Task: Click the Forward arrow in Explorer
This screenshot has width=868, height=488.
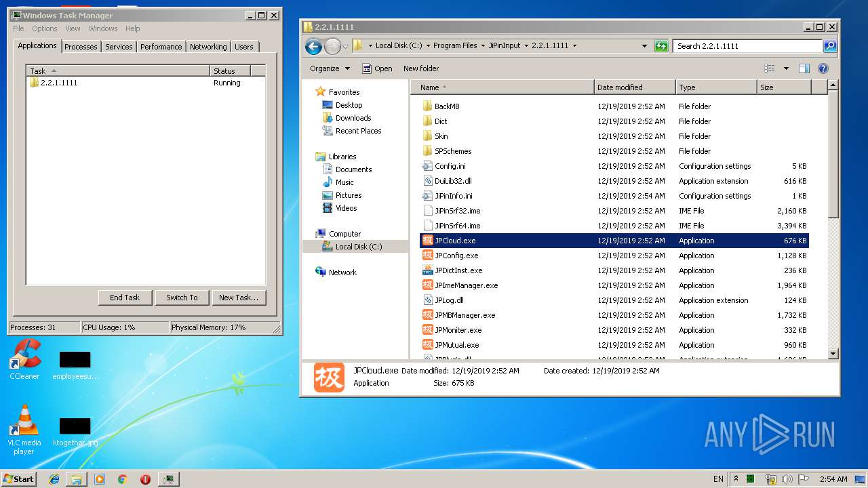Action: tap(332, 46)
